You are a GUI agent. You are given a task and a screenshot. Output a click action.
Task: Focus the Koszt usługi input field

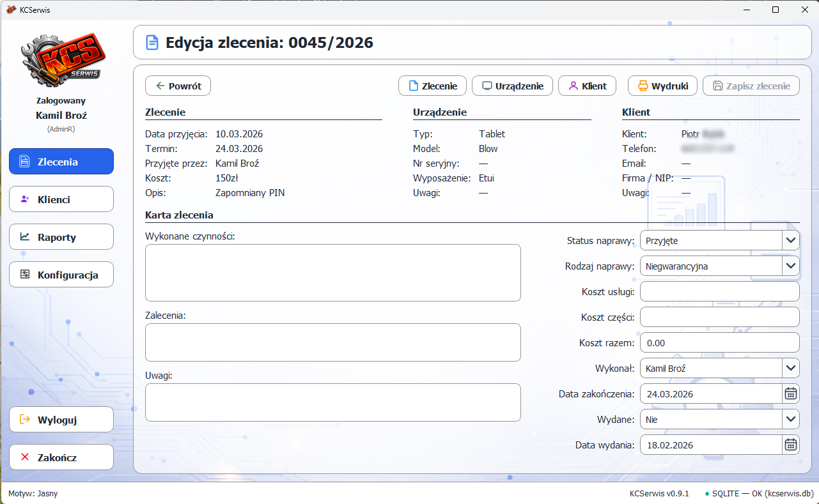(719, 292)
